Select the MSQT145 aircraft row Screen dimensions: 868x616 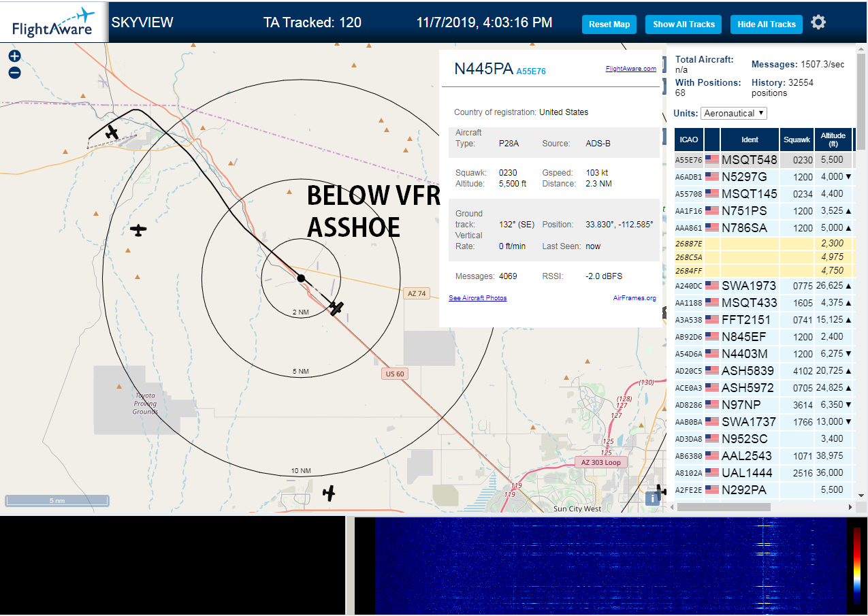(x=765, y=194)
